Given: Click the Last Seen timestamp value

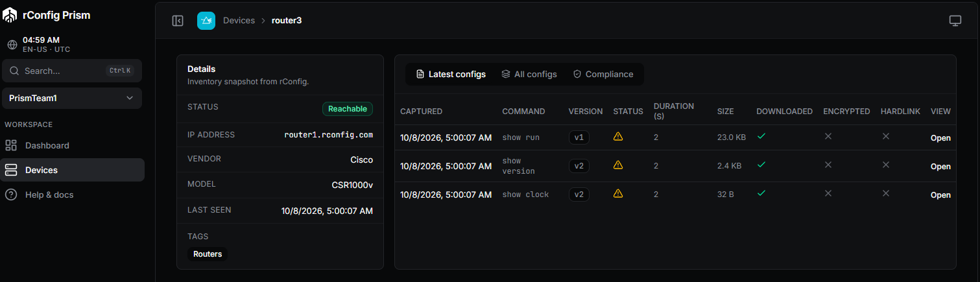Looking at the screenshot, I should [327, 211].
